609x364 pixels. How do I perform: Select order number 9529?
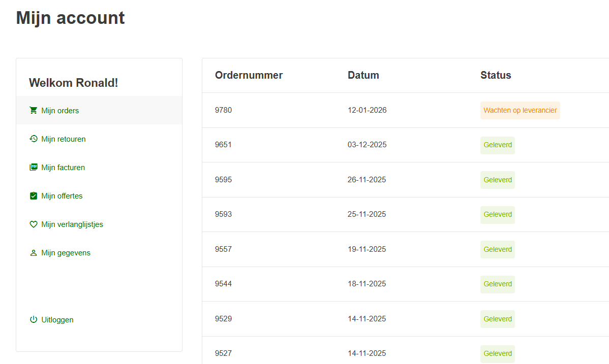click(x=223, y=319)
